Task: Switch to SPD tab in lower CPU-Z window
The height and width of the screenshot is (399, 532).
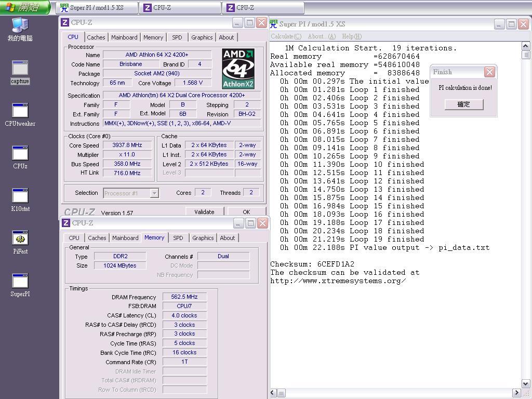Action: (178, 238)
